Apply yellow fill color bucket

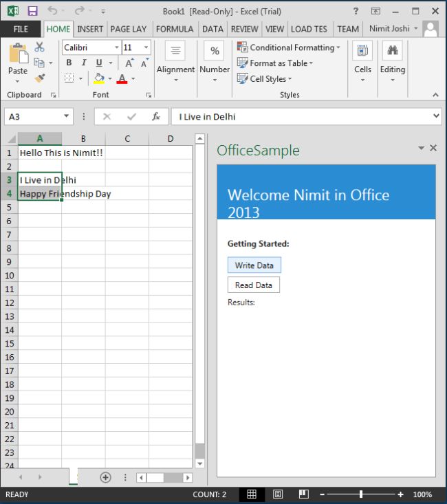99,78
